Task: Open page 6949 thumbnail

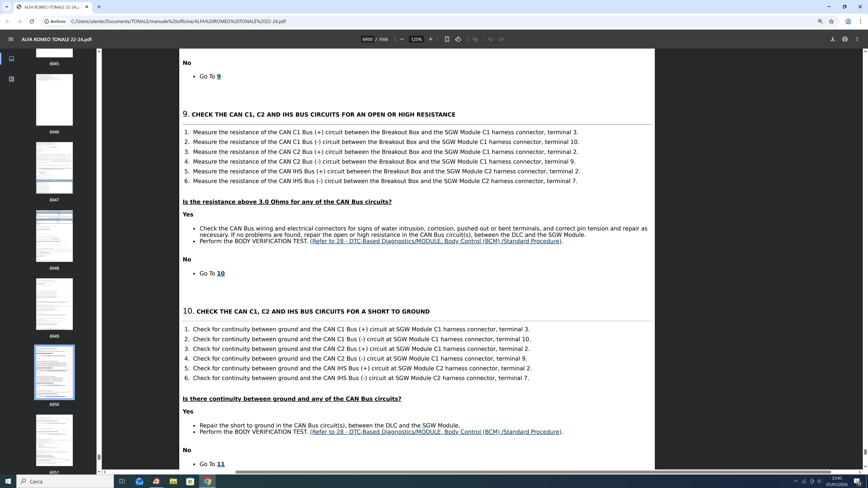Action: pos(54,304)
